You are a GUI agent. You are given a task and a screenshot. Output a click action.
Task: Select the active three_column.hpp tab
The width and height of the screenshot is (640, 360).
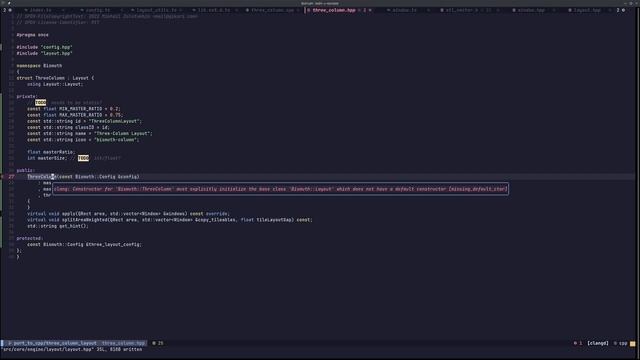(x=334, y=10)
